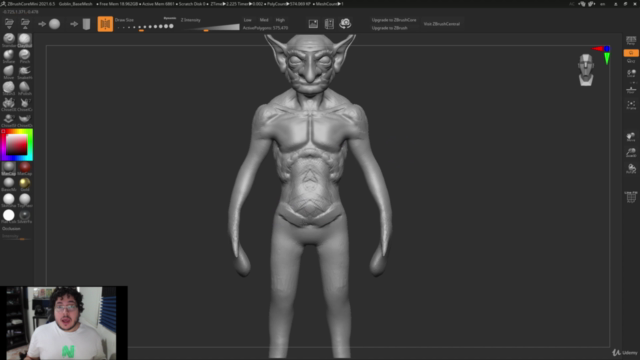Toggle Perspective view on the right shelf

631,40
